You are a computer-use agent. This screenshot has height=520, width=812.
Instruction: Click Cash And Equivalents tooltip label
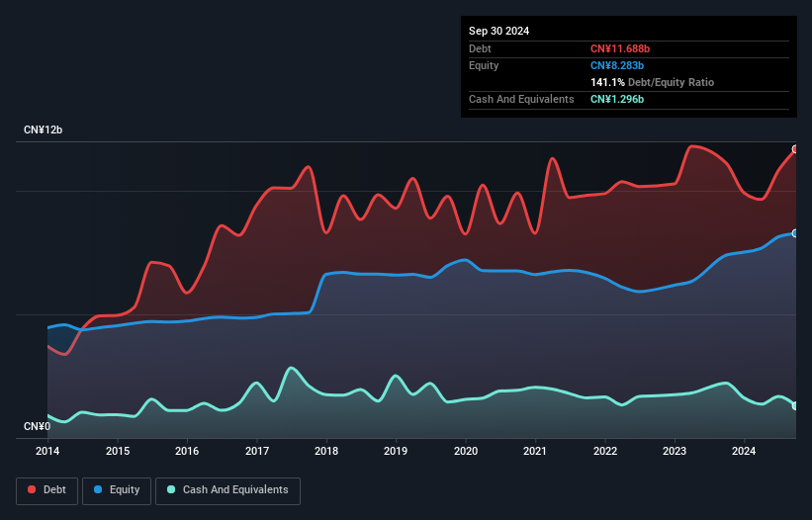point(521,99)
